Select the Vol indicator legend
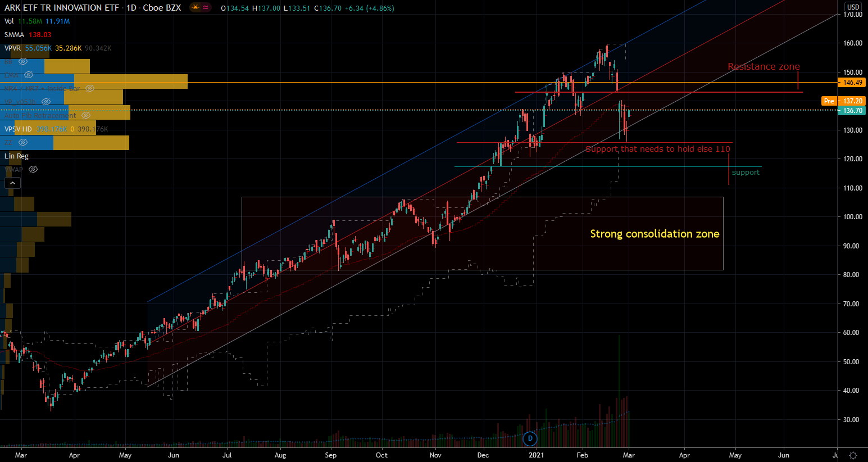This screenshot has width=868, height=462. click(x=9, y=21)
